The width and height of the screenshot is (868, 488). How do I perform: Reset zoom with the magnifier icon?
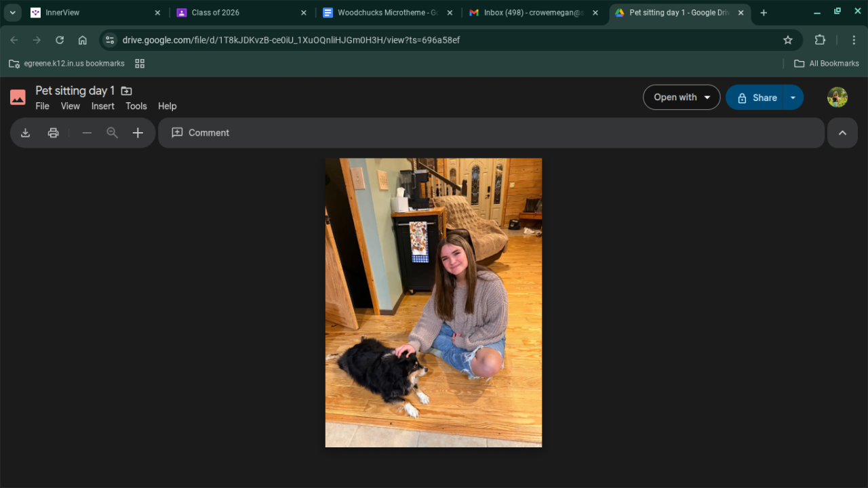[x=113, y=133]
